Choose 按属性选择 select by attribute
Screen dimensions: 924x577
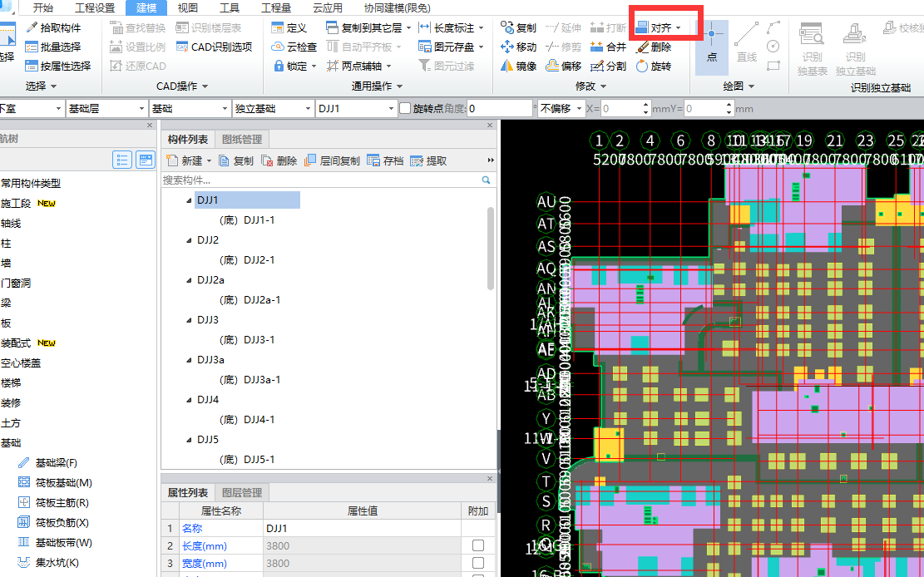[x=58, y=66]
